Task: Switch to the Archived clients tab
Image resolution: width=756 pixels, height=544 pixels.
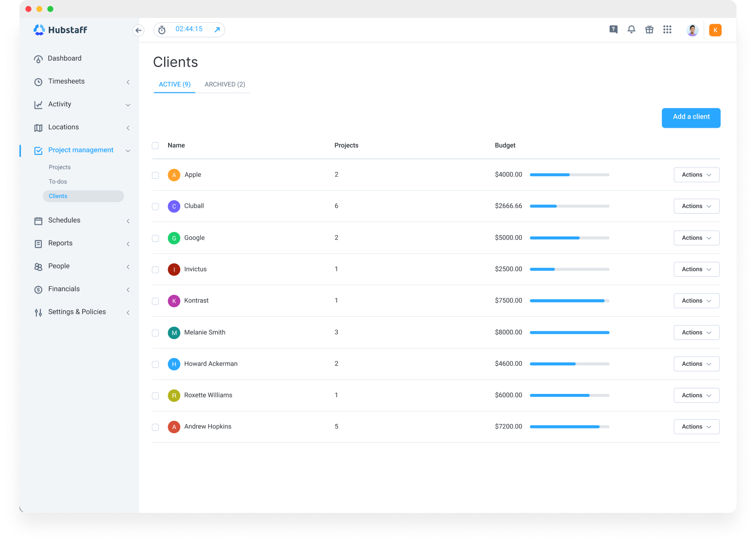Action: click(224, 84)
